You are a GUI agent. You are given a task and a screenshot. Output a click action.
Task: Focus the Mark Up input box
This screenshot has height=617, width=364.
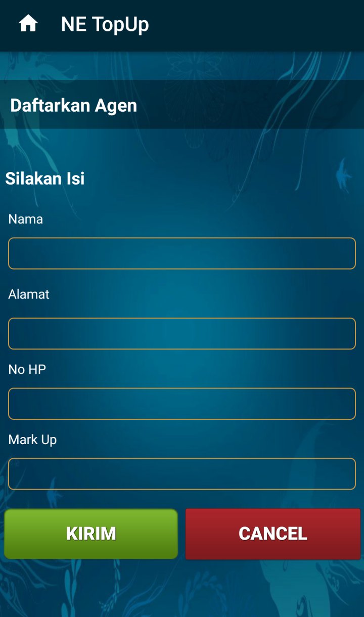[x=182, y=474]
